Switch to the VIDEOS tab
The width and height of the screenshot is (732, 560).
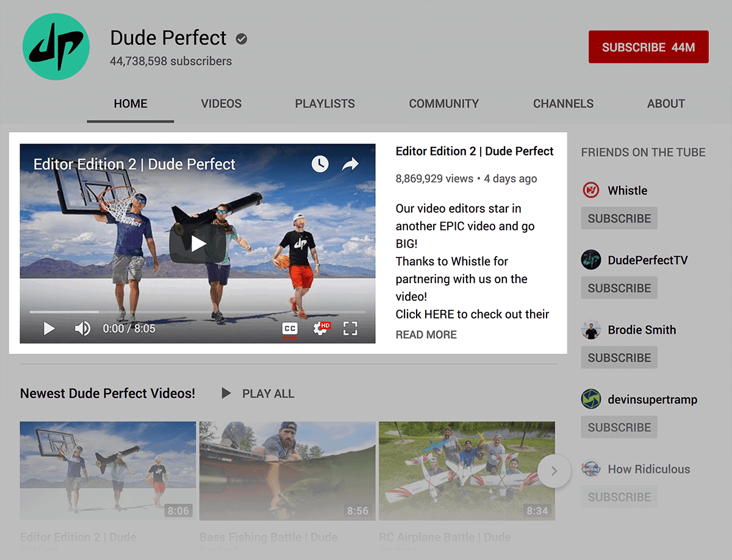tap(221, 104)
